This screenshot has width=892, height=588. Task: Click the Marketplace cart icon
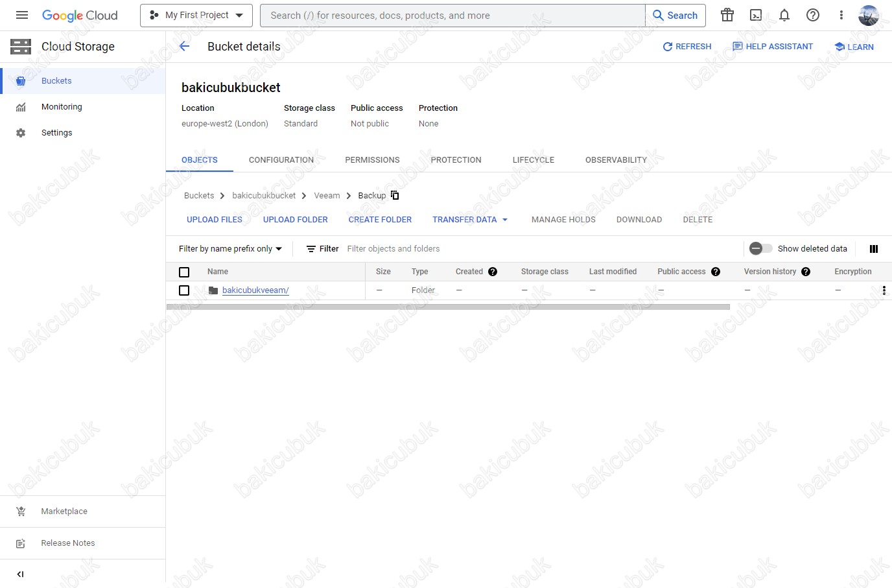point(21,512)
